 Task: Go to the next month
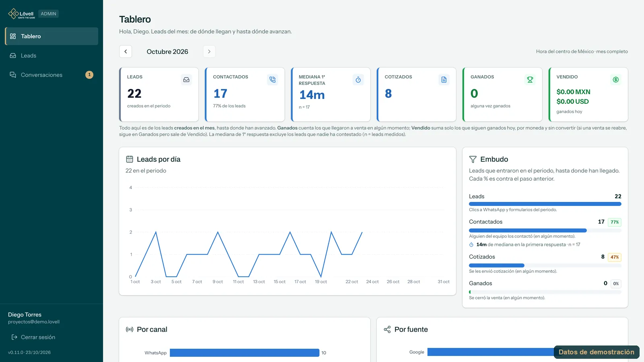pos(209,51)
